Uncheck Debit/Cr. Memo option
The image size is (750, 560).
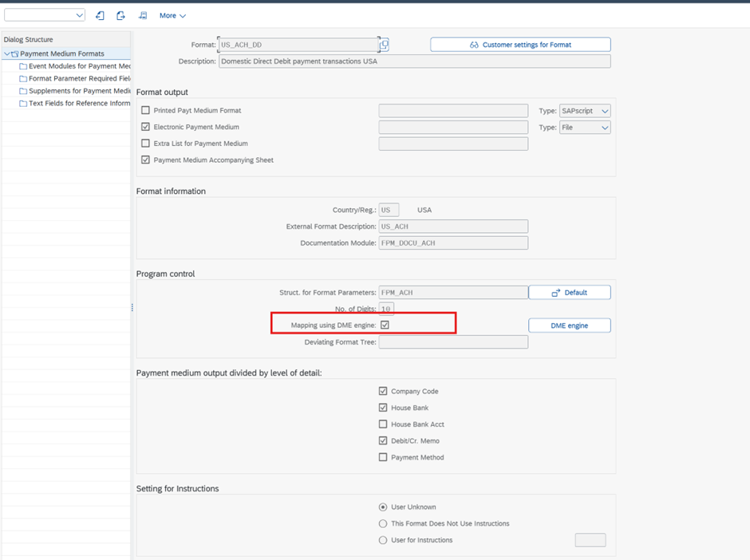(383, 440)
